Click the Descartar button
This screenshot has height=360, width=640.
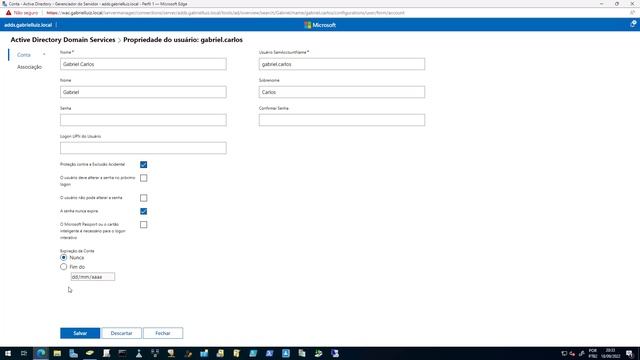121,333
